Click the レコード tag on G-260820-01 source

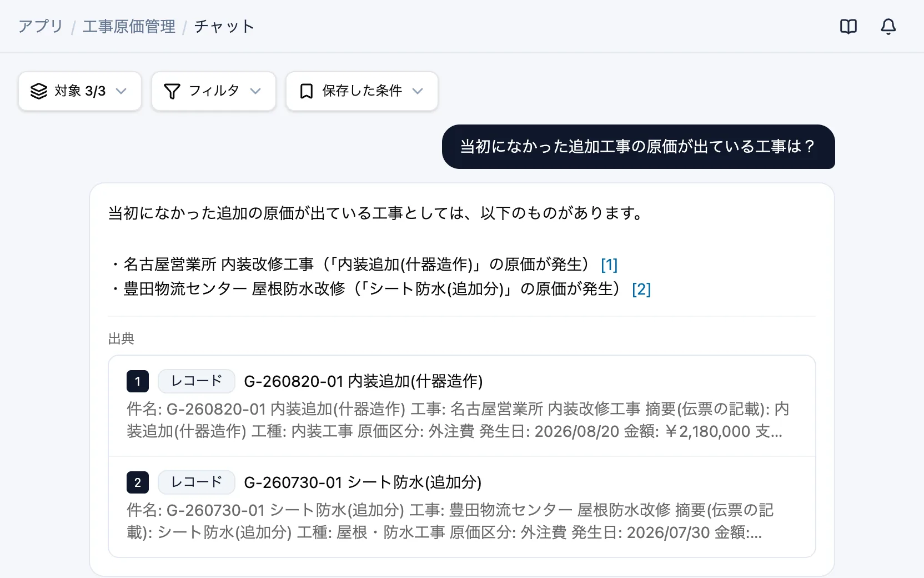pos(197,381)
